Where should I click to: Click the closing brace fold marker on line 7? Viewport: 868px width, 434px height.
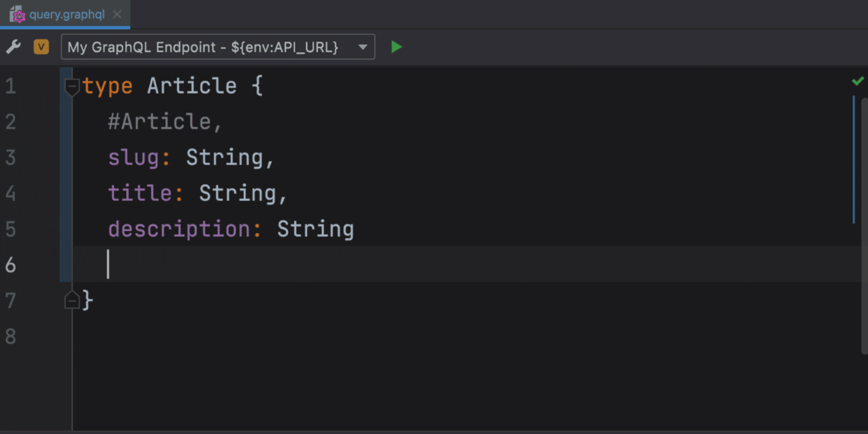(x=72, y=300)
